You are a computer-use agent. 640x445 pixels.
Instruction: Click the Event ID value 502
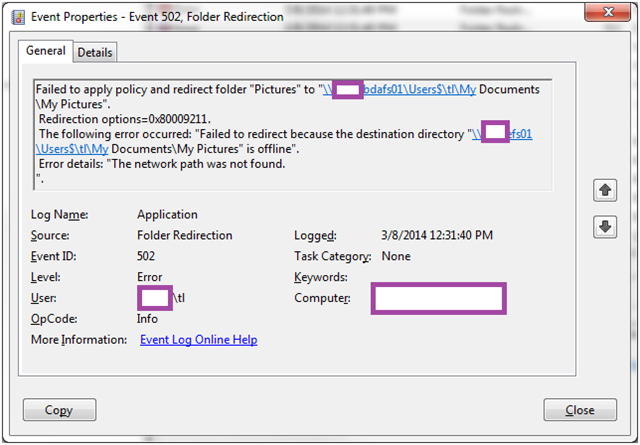(x=146, y=256)
